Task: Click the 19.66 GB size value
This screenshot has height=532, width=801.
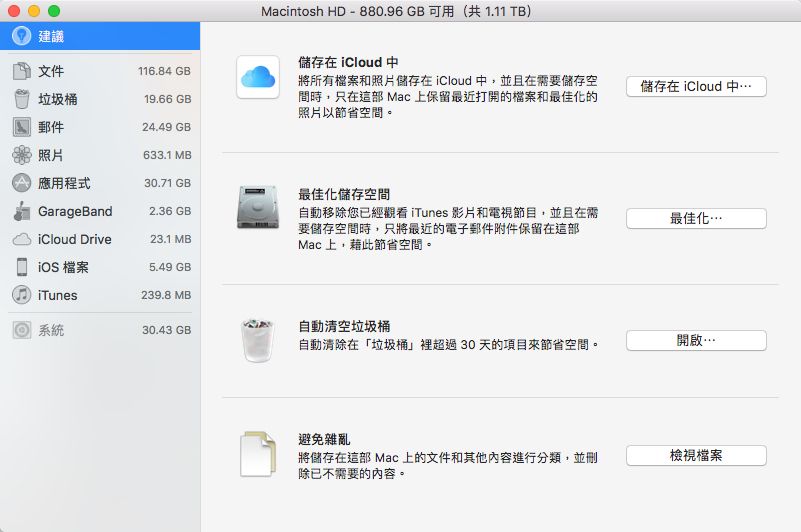Action: tap(168, 99)
